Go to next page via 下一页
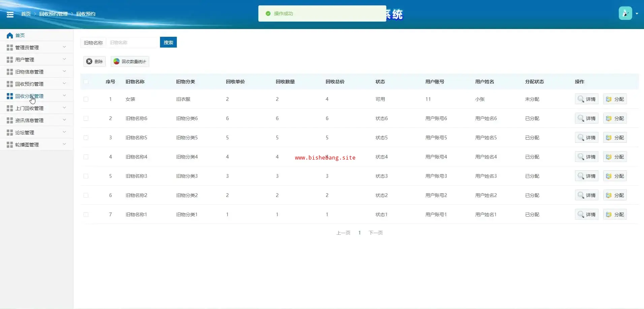Screen dimensions: 644x309 click(376, 233)
